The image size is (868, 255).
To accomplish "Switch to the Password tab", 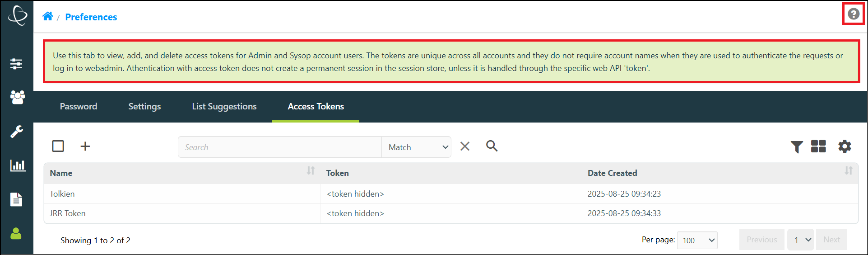I will pyautogui.click(x=79, y=106).
